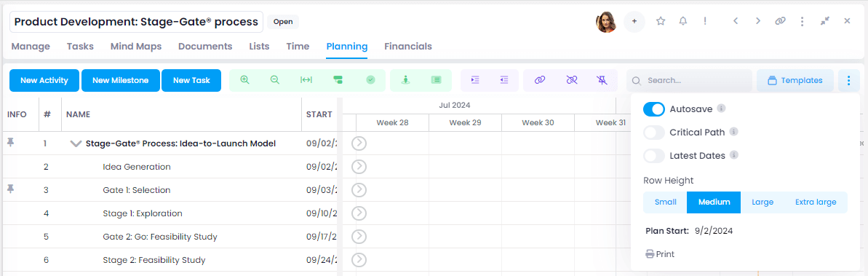This screenshot has width=868, height=276.
Task: Select Large row height
Action: 763,202
